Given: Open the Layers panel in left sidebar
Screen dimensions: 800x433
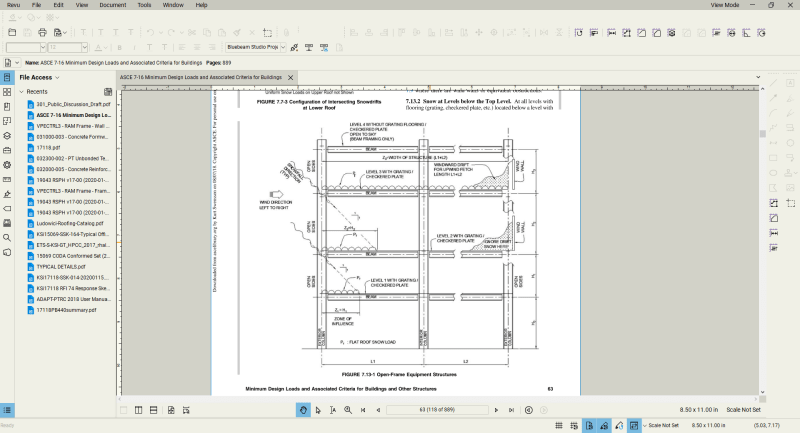Looking at the screenshot, I should click(x=7, y=136).
